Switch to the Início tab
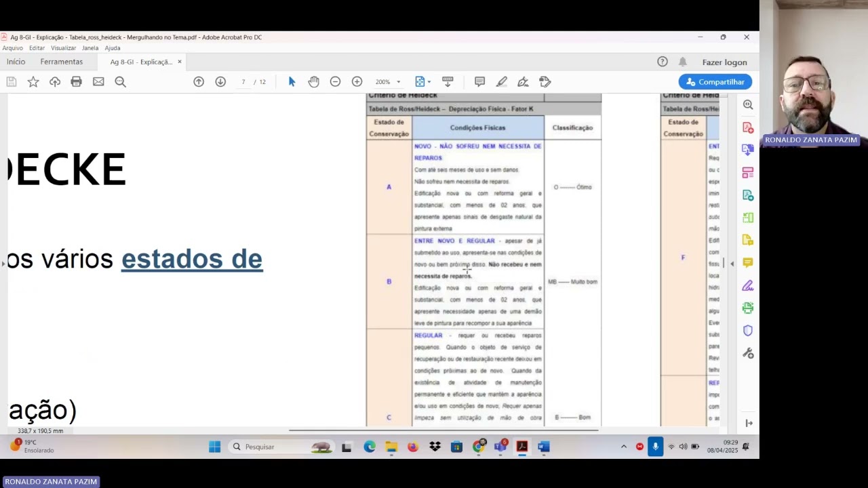 pyautogui.click(x=16, y=62)
